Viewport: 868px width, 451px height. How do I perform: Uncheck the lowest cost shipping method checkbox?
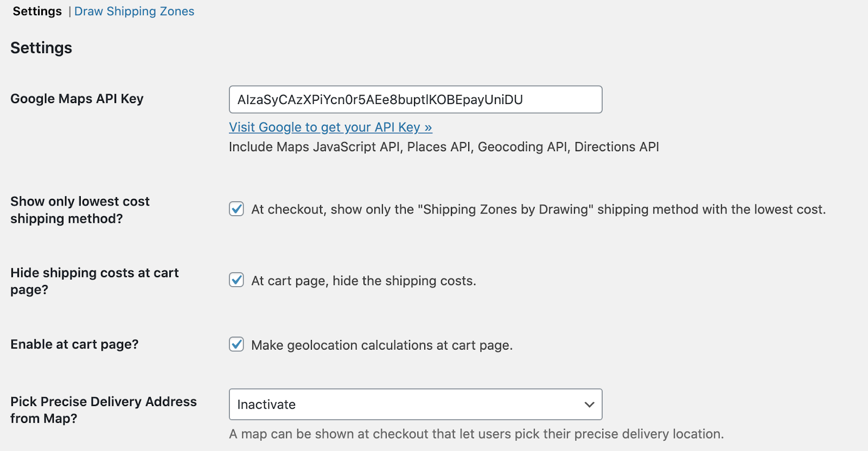(x=237, y=209)
